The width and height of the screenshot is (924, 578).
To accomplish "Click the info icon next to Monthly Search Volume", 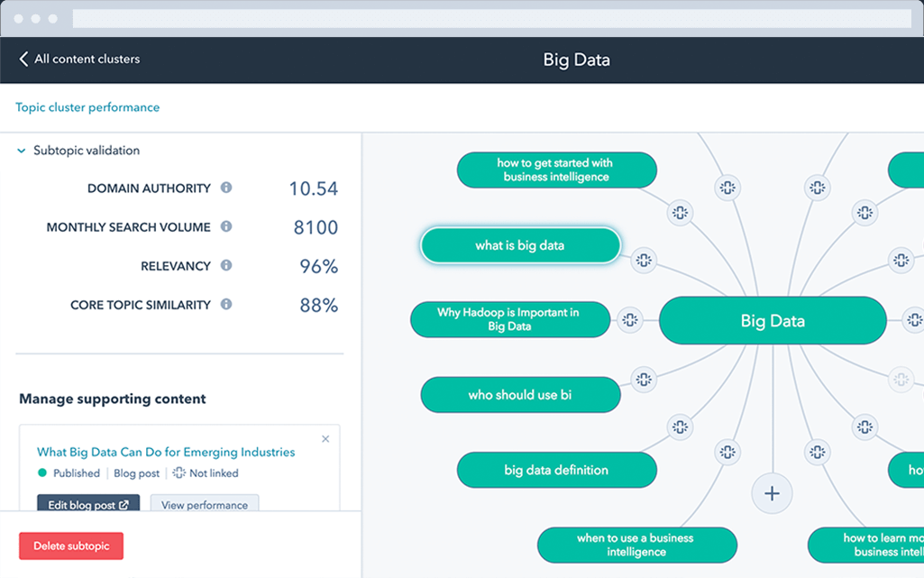I will pyautogui.click(x=226, y=226).
